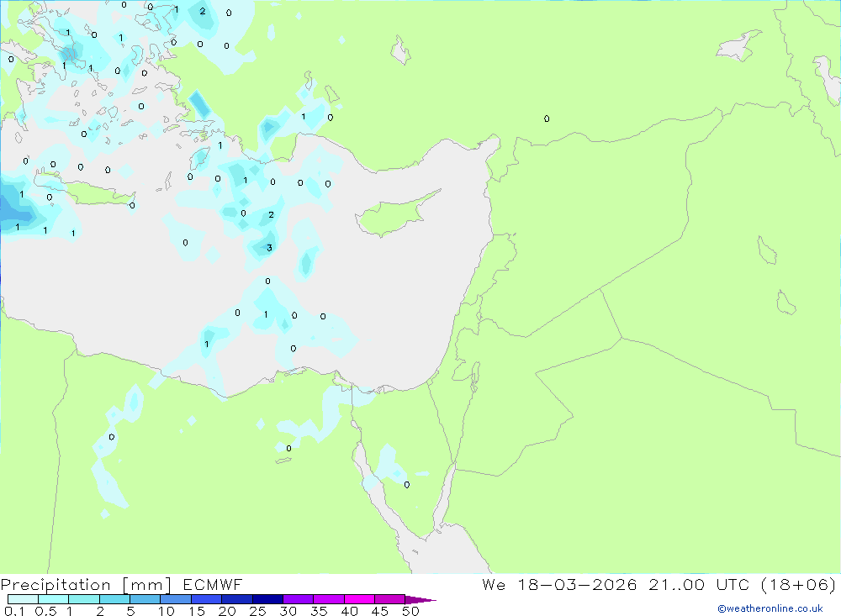The height and width of the screenshot is (616, 841).
Task: Click the '25' legend scale label
Action: 257,611
